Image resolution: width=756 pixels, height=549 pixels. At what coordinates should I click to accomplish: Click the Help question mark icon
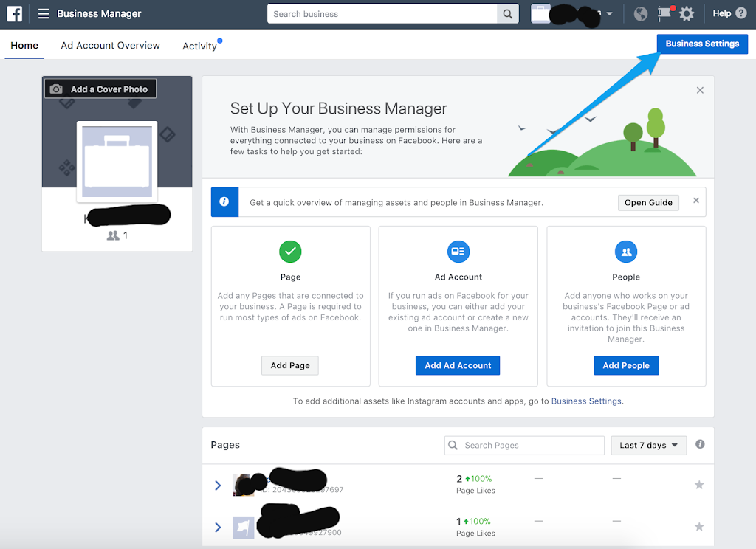pyautogui.click(x=741, y=13)
